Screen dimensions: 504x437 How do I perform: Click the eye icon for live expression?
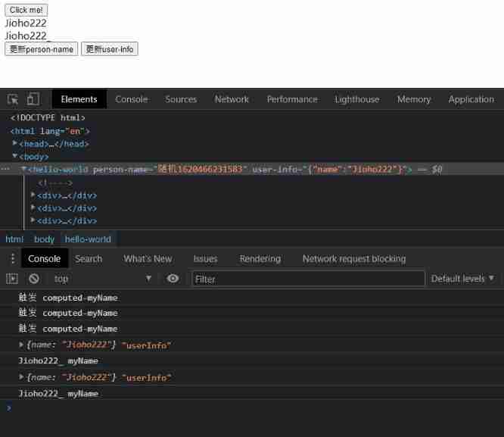pos(173,279)
